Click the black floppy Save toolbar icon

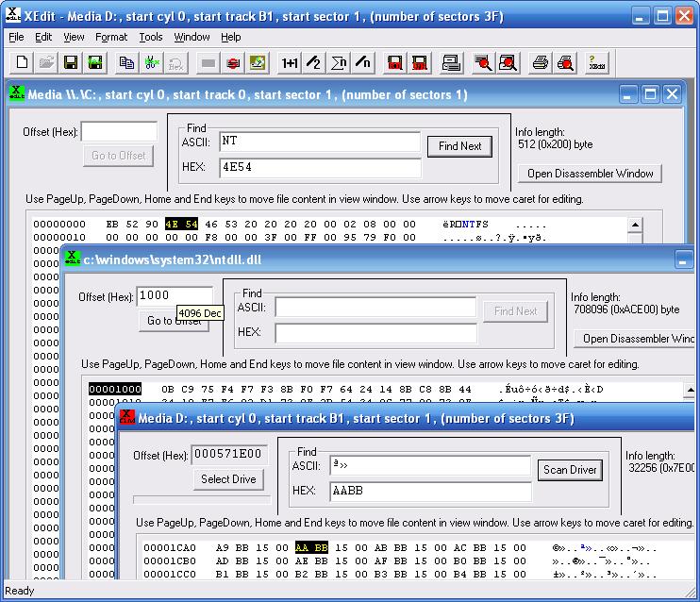click(70, 63)
